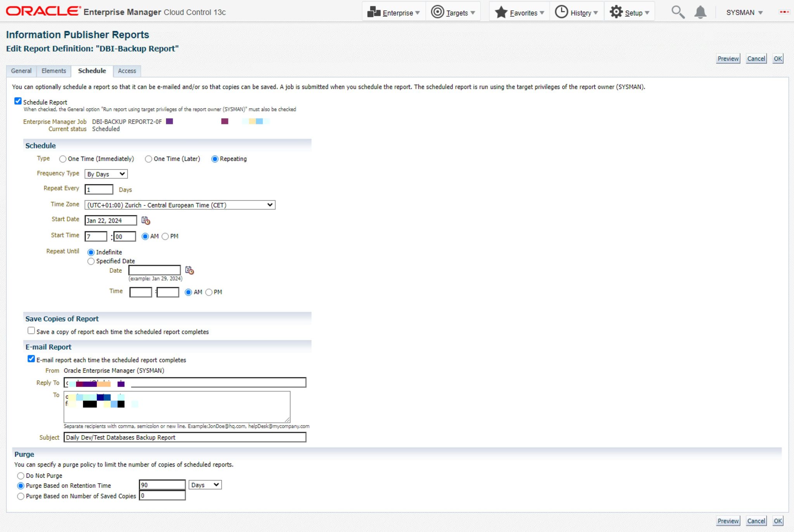
Task: Click the Subject text field
Action: point(185,437)
